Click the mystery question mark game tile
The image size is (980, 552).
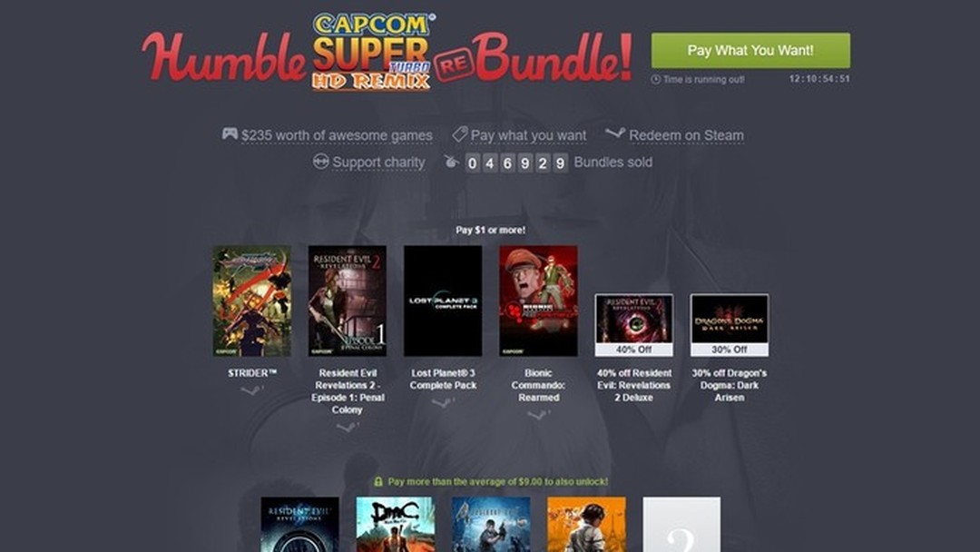point(681,525)
